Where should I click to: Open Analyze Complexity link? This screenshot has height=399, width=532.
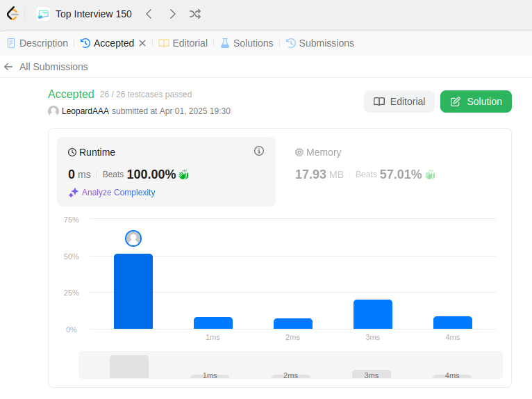tap(118, 193)
